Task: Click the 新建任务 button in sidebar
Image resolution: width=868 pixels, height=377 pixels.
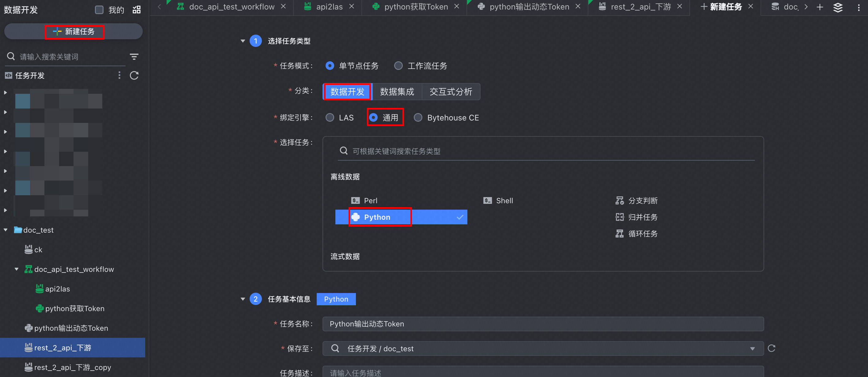Action: 74,32
